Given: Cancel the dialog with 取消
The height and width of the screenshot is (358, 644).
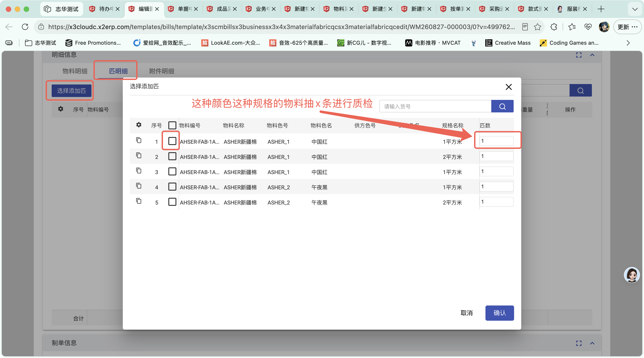Looking at the screenshot, I should click(466, 313).
